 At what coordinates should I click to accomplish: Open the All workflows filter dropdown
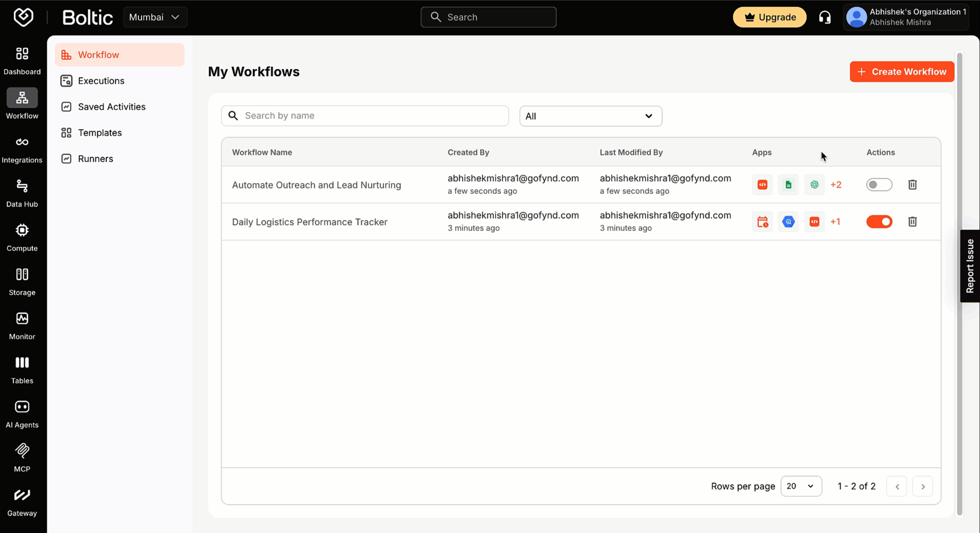pos(590,116)
